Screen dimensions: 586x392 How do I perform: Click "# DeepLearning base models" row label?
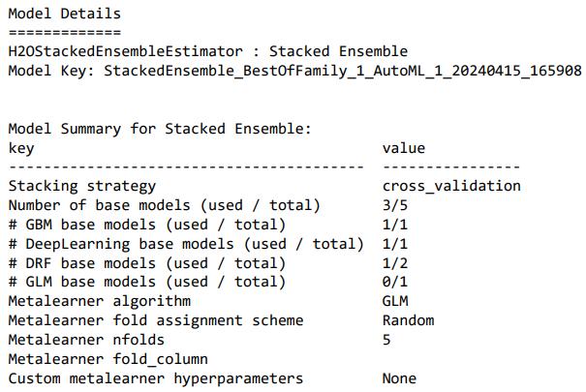(186, 244)
